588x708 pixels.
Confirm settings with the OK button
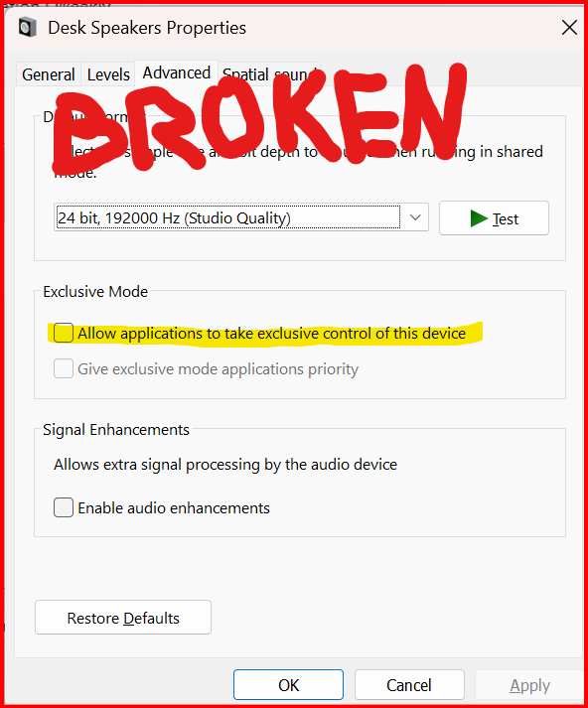pyautogui.click(x=289, y=685)
